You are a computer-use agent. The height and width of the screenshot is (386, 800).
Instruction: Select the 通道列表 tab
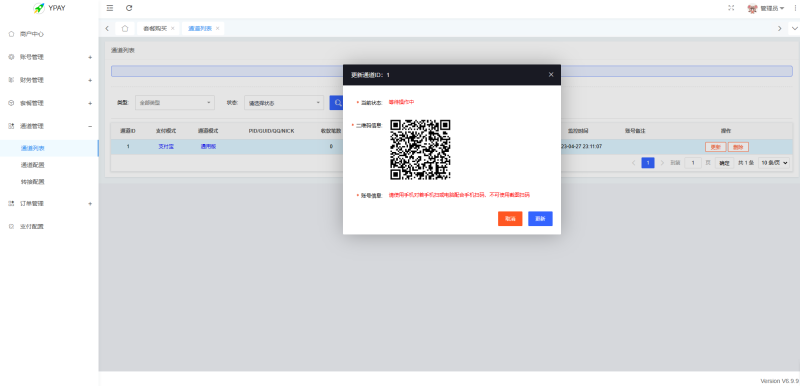pos(200,29)
